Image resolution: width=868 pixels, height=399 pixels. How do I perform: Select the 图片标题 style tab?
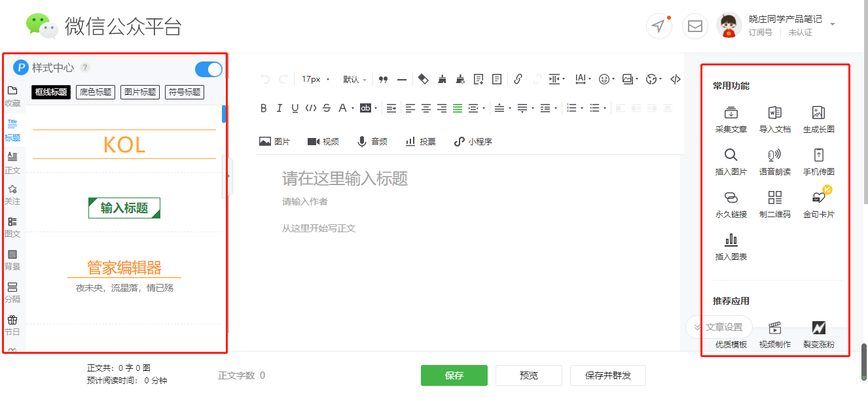point(140,92)
